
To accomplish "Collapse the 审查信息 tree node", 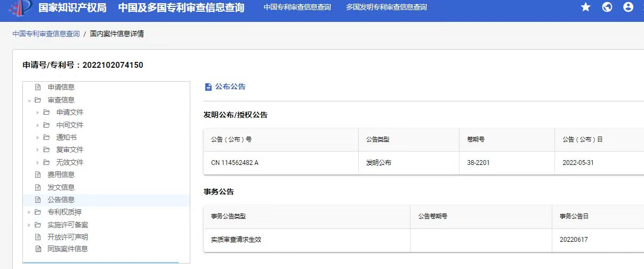I will coord(29,100).
